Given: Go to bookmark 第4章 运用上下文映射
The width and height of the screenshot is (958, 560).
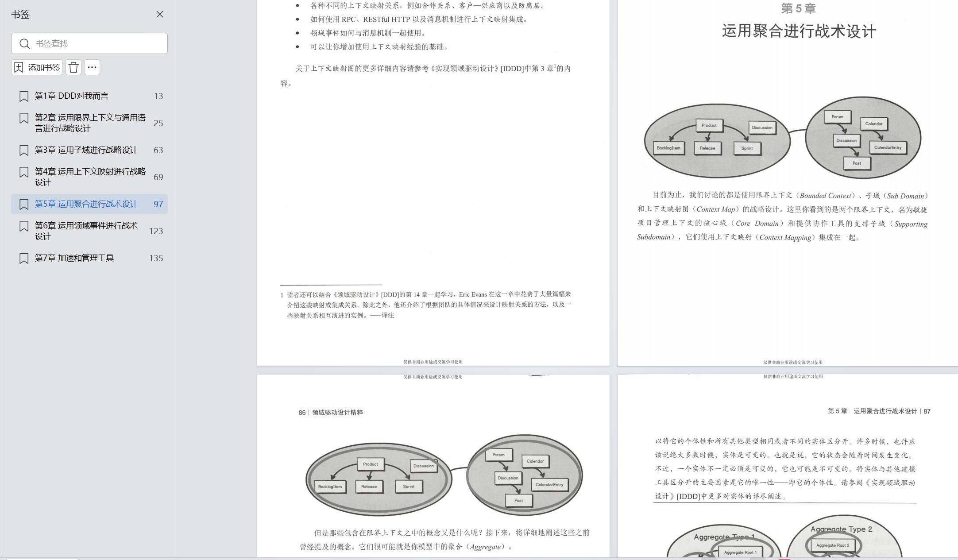Looking at the screenshot, I should click(x=90, y=177).
